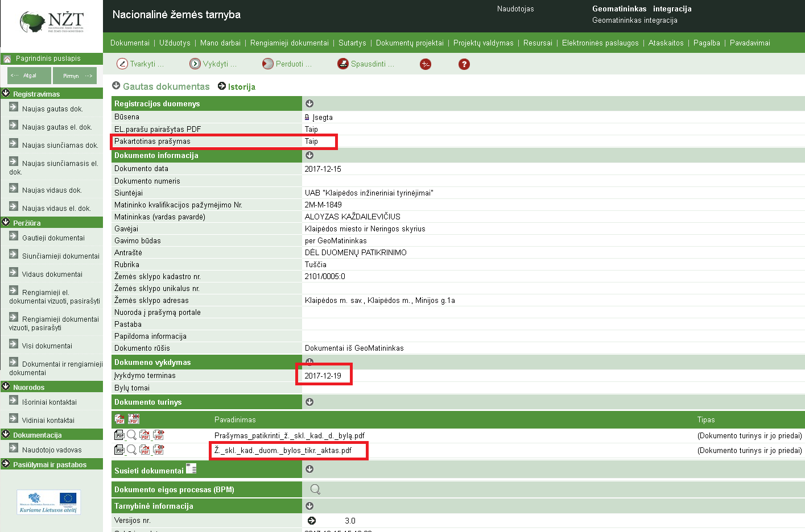Open Pasiūlymai ir pastabos sidebar item

50,464
